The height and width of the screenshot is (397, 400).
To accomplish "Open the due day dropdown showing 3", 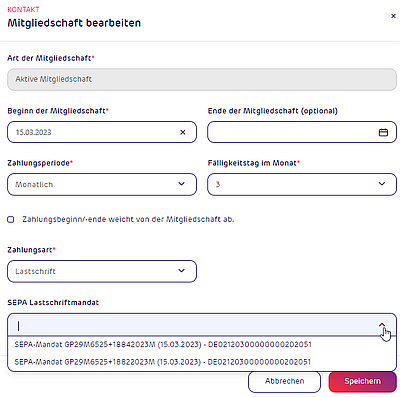I will [302, 184].
